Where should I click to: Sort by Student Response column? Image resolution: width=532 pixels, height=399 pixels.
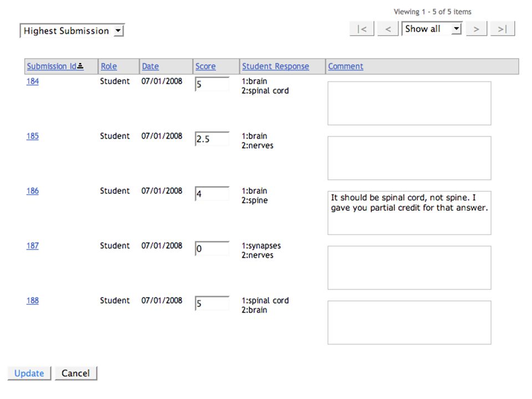click(x=275, y=66)
